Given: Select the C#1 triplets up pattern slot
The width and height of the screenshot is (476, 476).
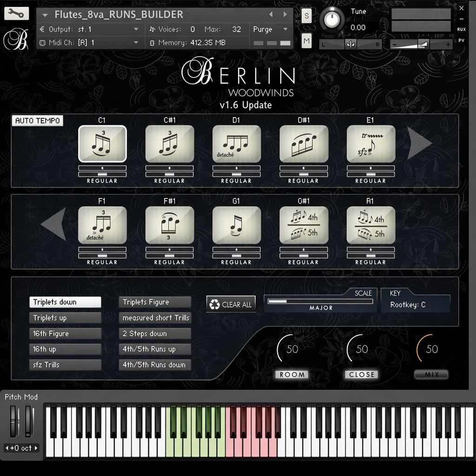Looking at the screenshot, I should [169, 144].
